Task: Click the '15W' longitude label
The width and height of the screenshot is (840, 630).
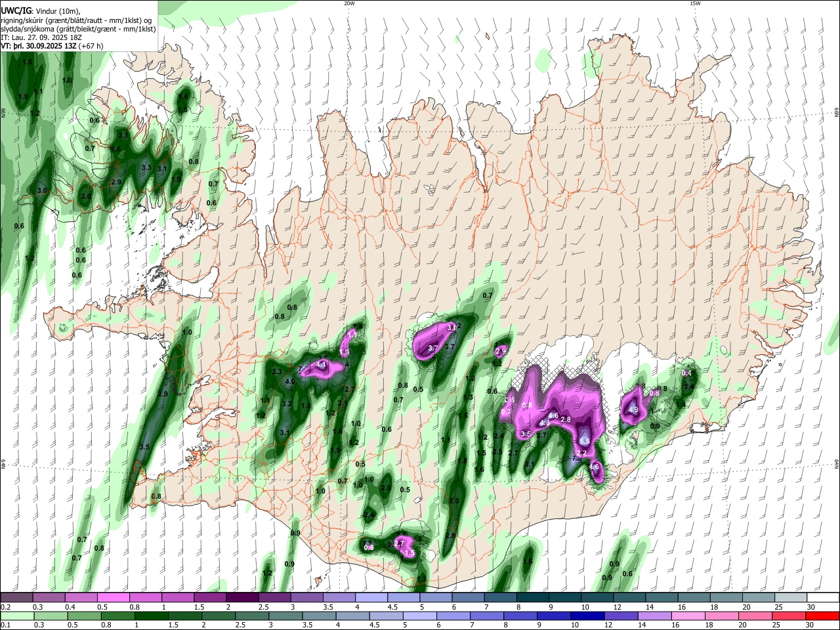Action: click(695, 3)
